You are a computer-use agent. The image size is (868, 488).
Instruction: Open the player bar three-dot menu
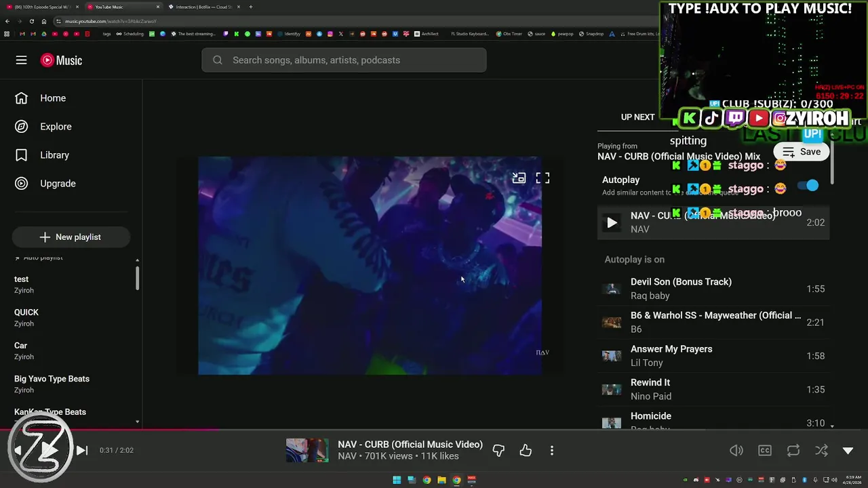(x=552, y=451)
